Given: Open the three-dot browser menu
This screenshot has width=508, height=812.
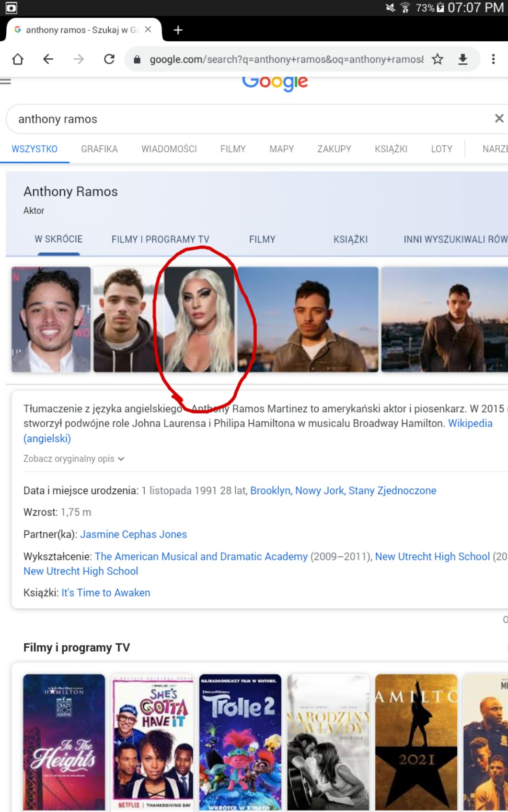Looking at the screenshot, I should tap(493, 59).
